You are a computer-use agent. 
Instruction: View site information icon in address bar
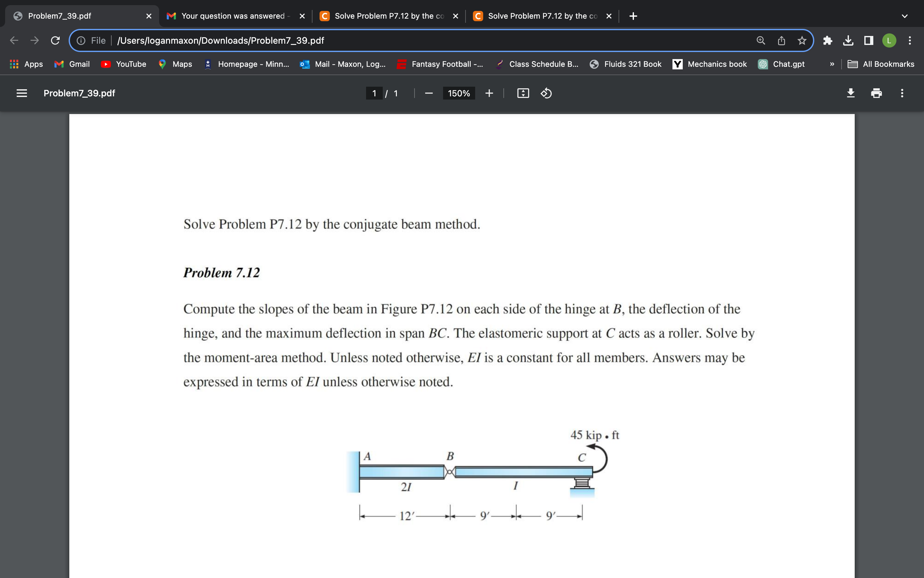[81, 40]
